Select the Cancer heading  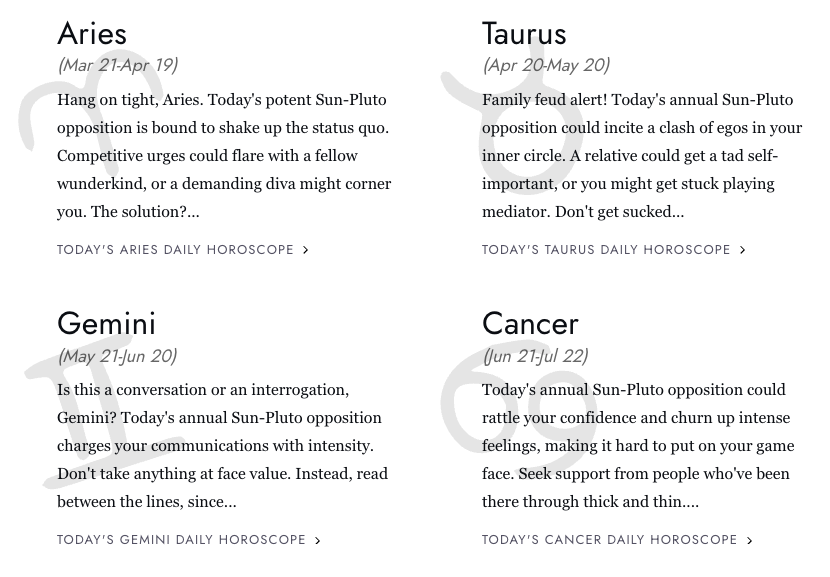[530, 323]
